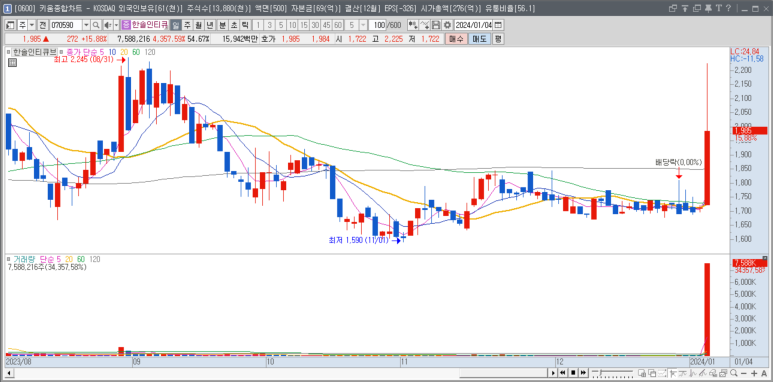Click the fast-forward playback button

click(583, 373)
